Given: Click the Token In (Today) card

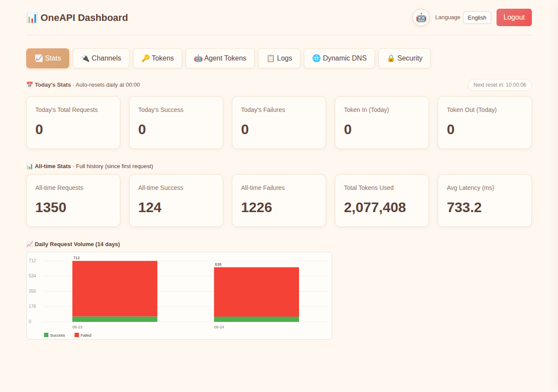Looking at the screenshot, I should point(382,123).
